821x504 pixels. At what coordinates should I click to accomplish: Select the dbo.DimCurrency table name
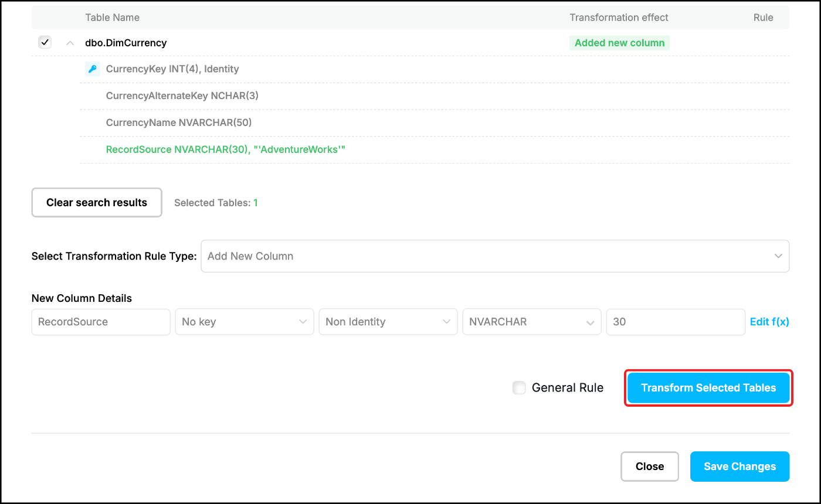pos(126,43)
